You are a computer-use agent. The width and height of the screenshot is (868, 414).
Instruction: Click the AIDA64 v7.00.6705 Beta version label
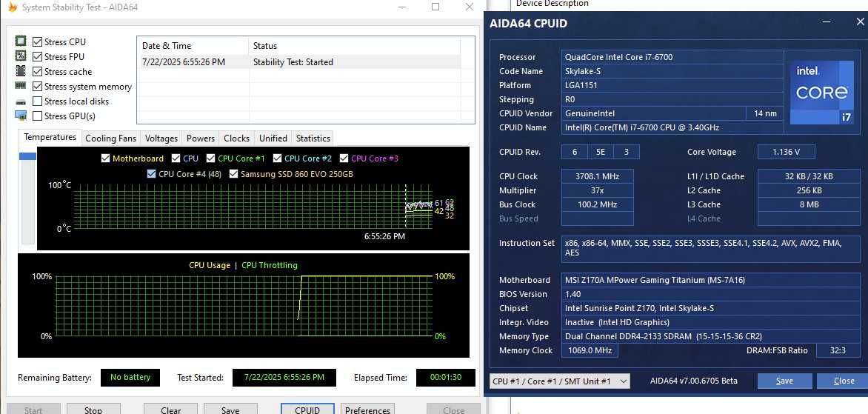coord(693,381)
